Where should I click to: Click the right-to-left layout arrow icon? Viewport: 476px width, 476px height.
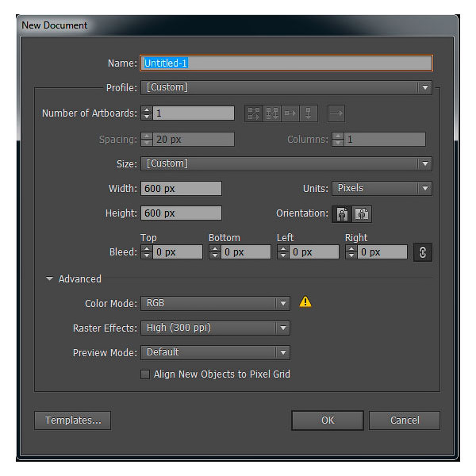tap(336, 113)
